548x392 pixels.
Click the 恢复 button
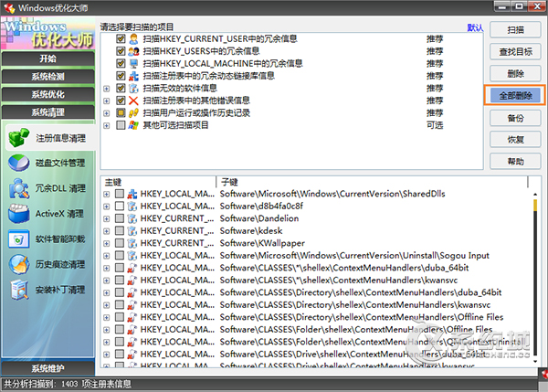click(515, 140)
